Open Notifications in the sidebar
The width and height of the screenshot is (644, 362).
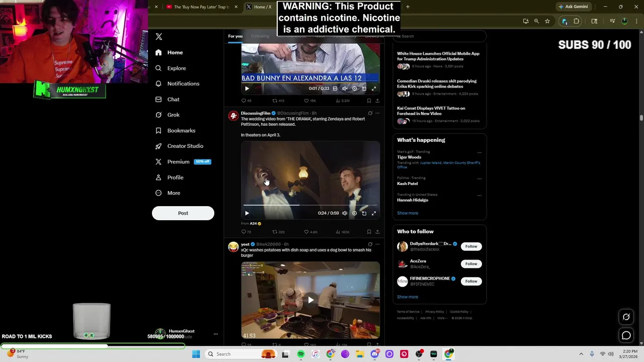click(177, 83)
